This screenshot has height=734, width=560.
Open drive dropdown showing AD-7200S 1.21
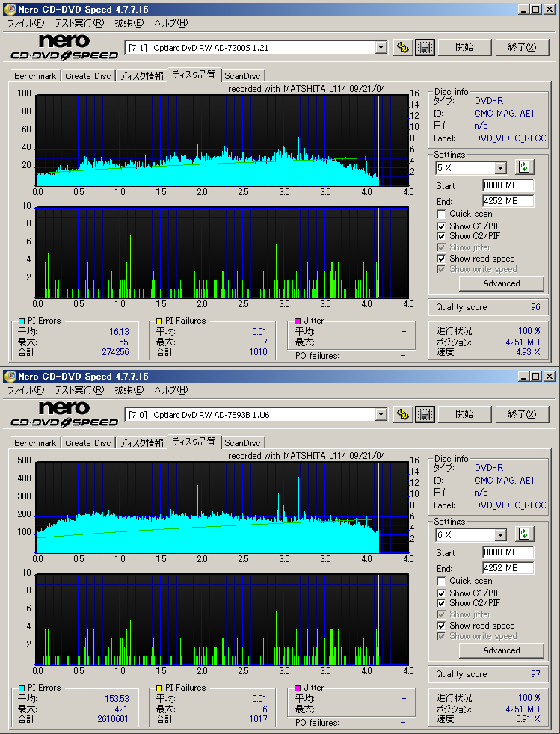pyautogui.click(x=381, y=47)
